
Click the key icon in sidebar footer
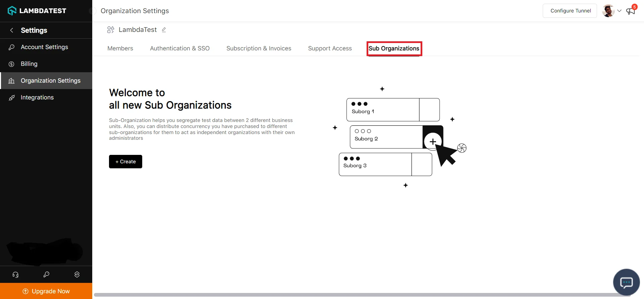click(46, 274)
